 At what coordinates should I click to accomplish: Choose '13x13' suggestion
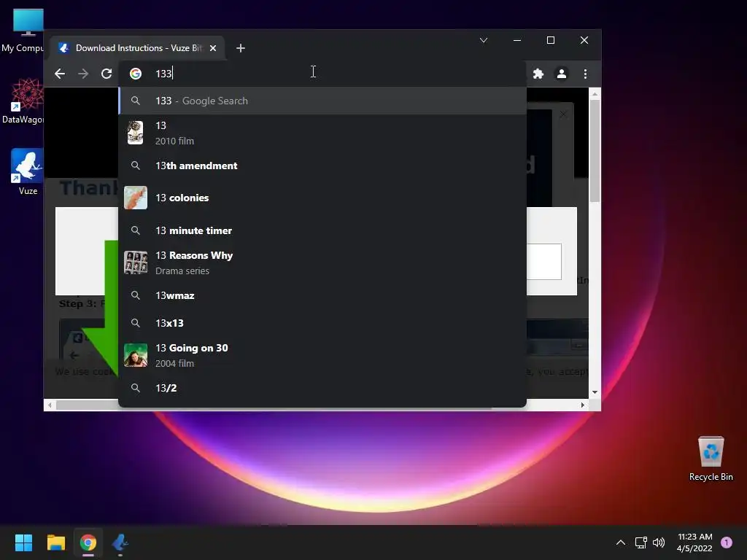pyautogui.click(x=322, y=323)
